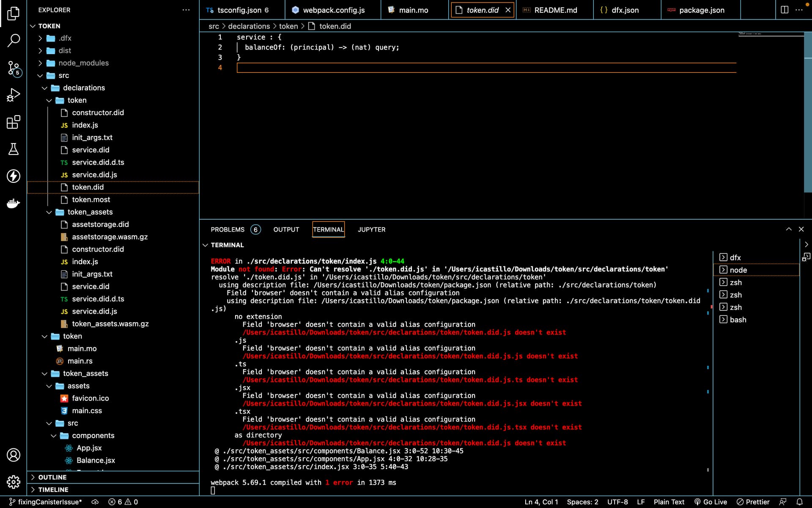Open the webpack.config.js editor tab
This screenshot has width=812, height=508.
[333, 10]
